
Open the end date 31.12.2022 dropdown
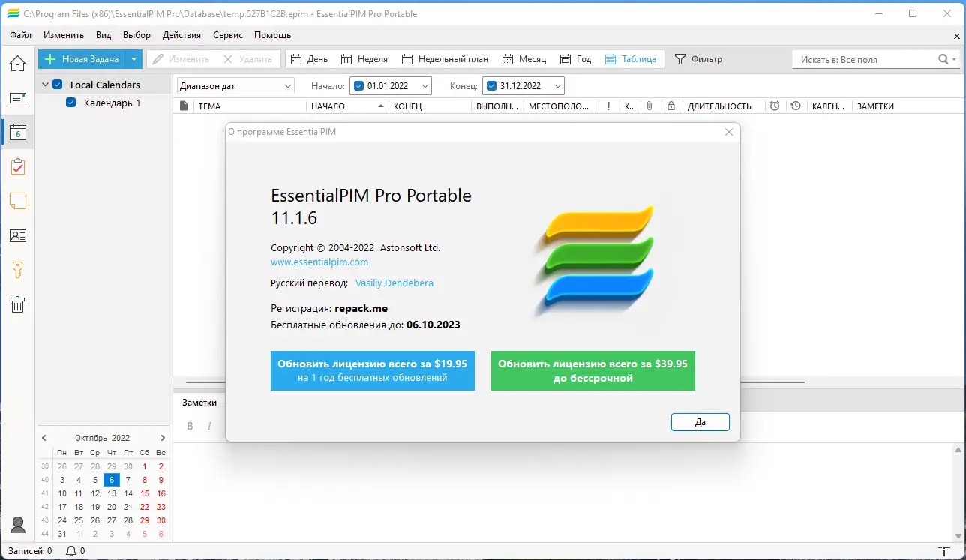pyautogui.click(x=557, y=85)
